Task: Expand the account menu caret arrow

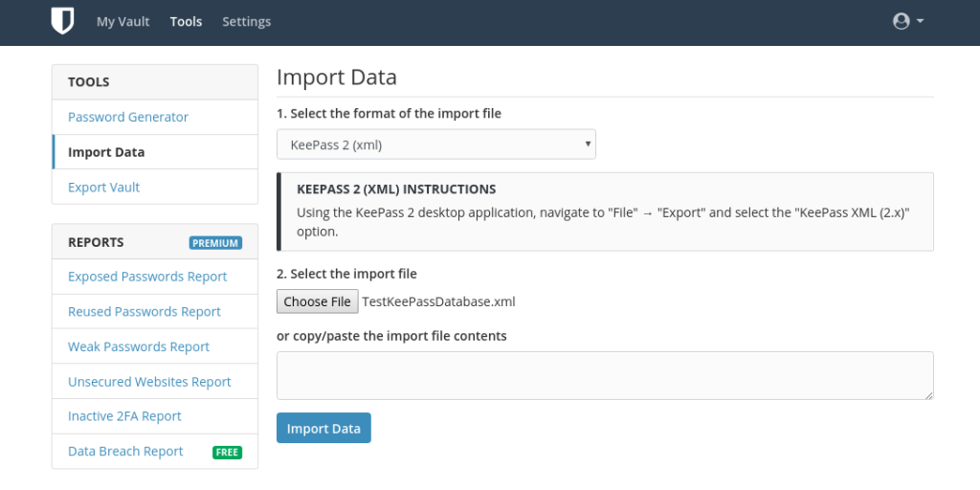Action: coord(920,21)
